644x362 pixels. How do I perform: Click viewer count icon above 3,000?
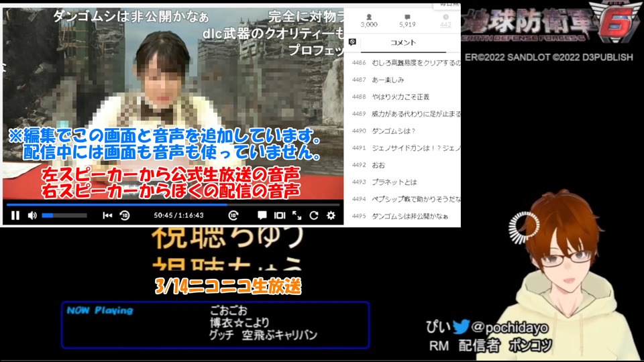[369, 17]
